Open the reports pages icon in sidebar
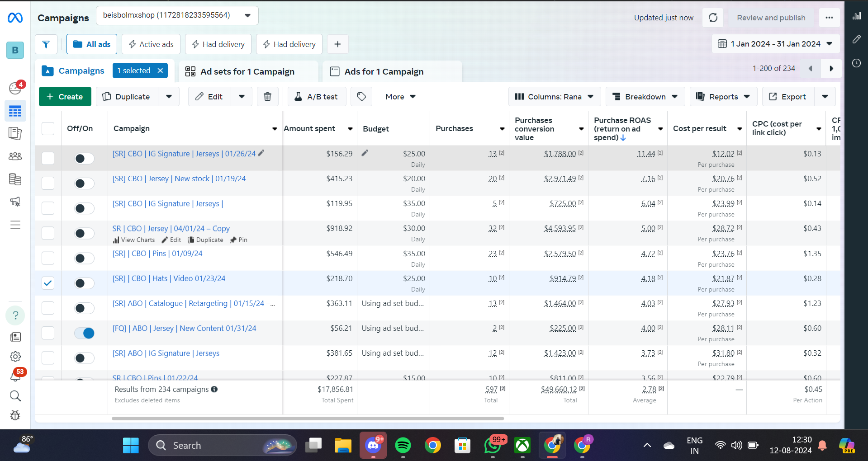 point(15,134)
